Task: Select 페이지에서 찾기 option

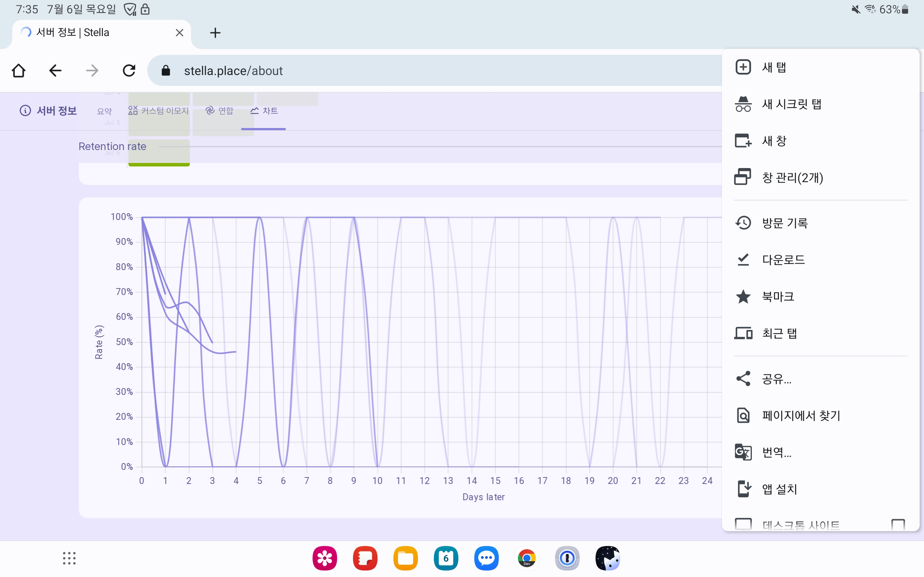Action: [801, 415]
